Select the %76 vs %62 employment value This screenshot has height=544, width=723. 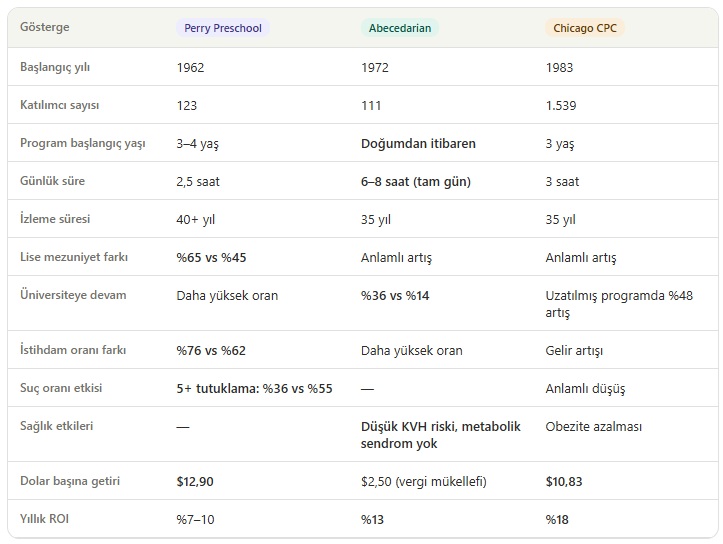(x=211, y=351)
